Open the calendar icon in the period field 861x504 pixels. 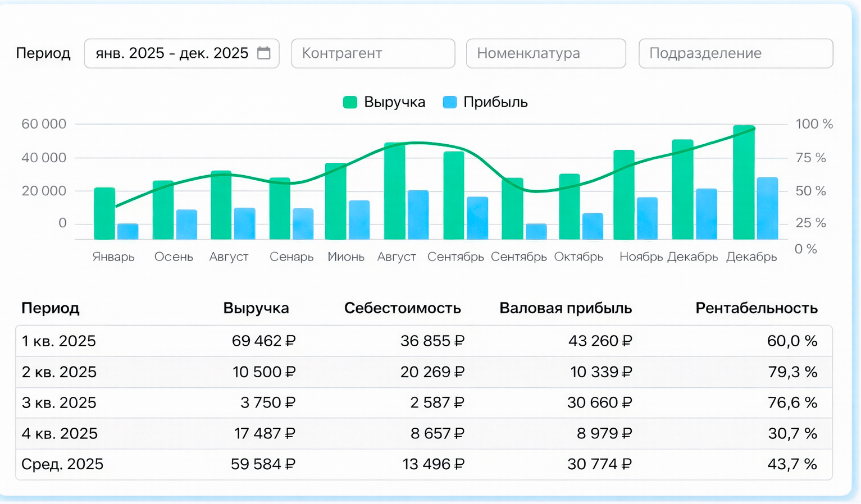coord(263,53)
